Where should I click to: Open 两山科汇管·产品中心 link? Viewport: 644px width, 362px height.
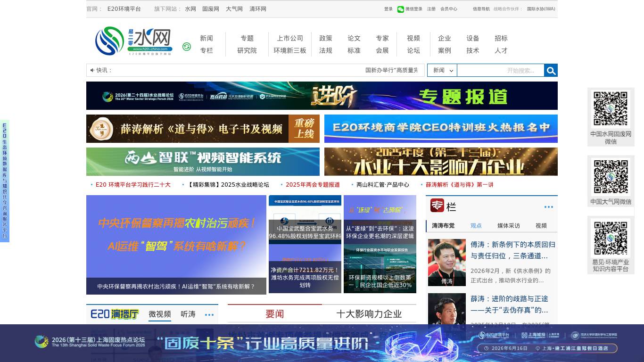383,185
